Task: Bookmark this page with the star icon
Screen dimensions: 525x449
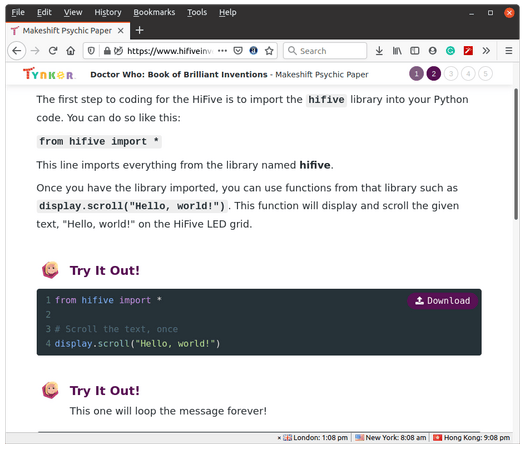Action: [x=269, y=51]
